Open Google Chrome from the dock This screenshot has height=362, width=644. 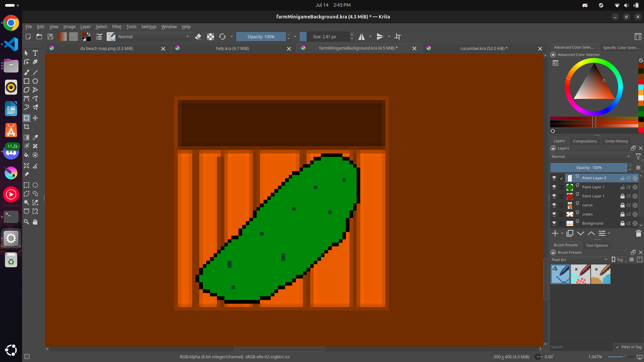pos(11,23)
